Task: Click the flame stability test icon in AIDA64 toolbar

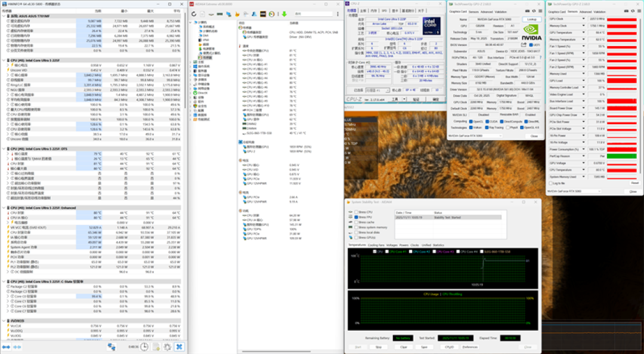Action: [237, 14]
